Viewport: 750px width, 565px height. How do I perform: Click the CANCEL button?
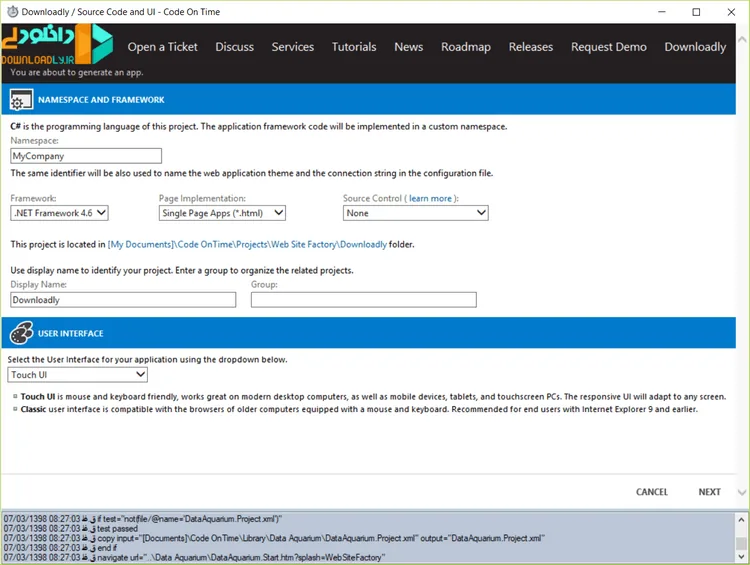click(x=651, y=492)
